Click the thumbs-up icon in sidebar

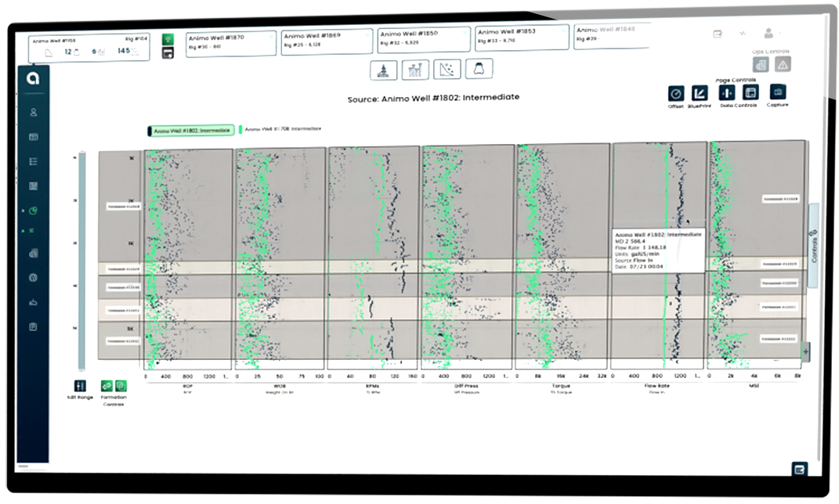point(34,301)
